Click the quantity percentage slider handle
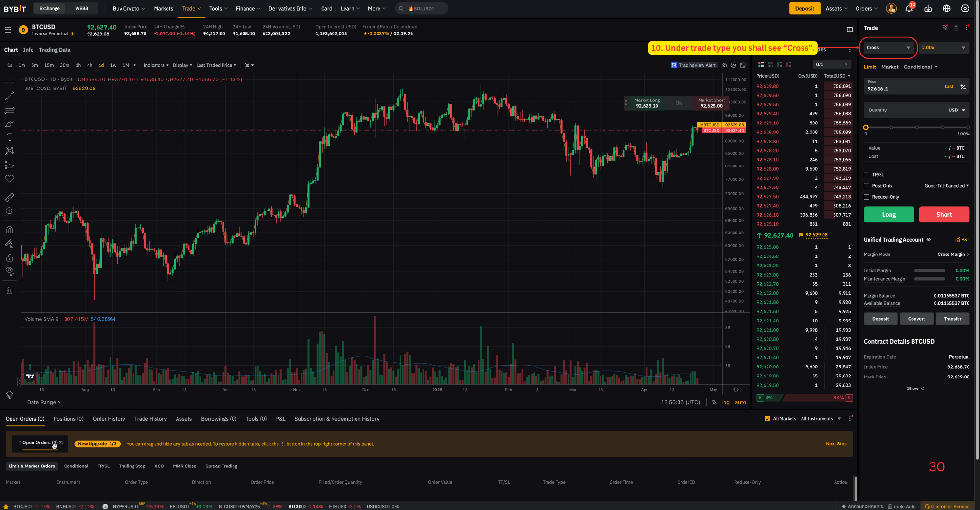The image size is (980, 510). (x=866, y=128)
